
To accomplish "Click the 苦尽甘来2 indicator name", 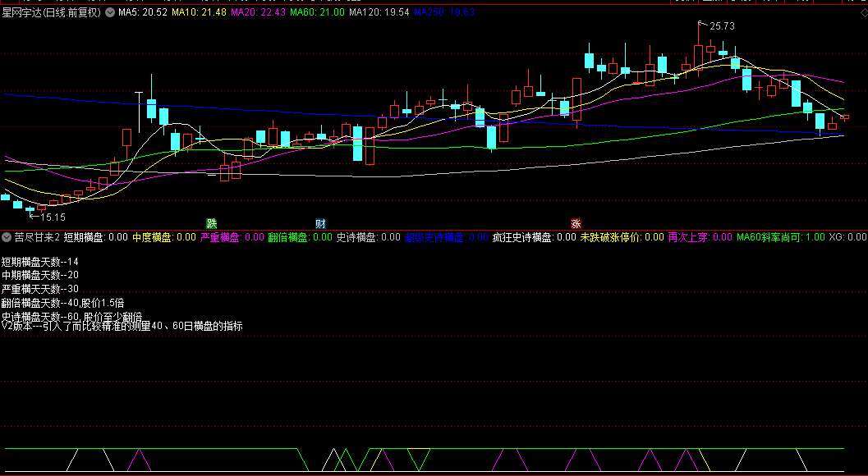I will 37,237.
